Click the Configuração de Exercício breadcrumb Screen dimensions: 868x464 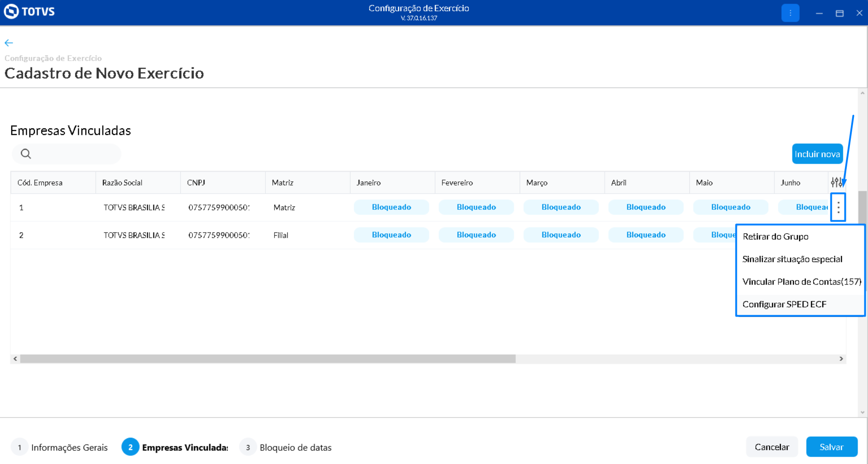pyautogui.click(x=53, y=58)
